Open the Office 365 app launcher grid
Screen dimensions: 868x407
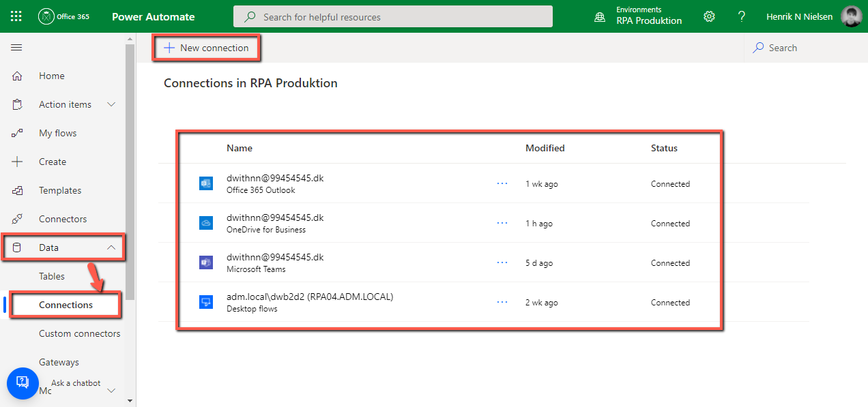pyautogui.click(x=16, y=16)
